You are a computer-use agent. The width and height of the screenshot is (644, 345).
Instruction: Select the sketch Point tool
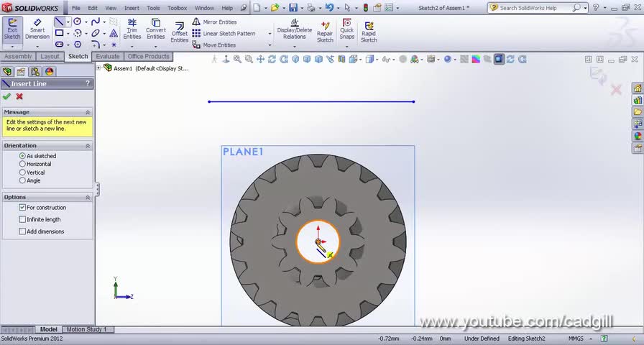[x=114, y=45]
